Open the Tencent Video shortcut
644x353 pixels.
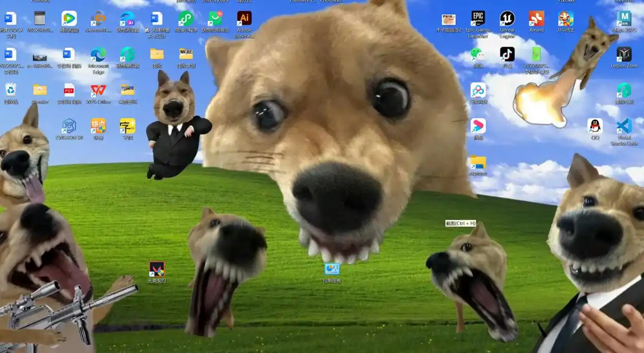point(69,18)
